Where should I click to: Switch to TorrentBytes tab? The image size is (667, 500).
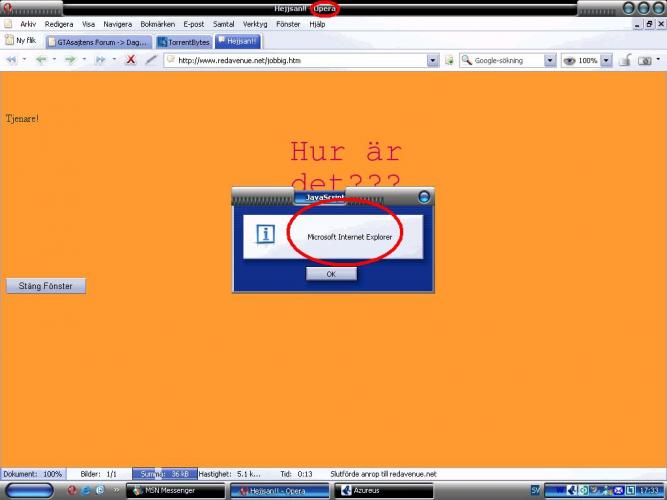click(184, 42)
